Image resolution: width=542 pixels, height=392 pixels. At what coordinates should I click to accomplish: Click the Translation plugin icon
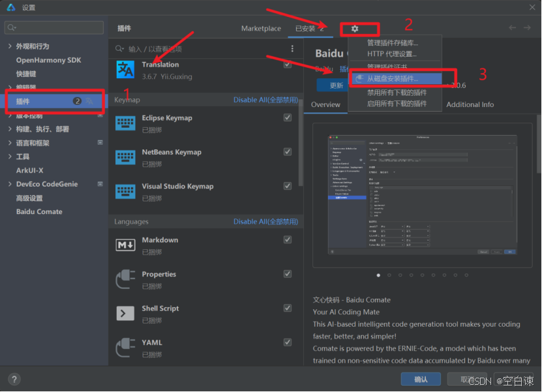tap(125, 70)
